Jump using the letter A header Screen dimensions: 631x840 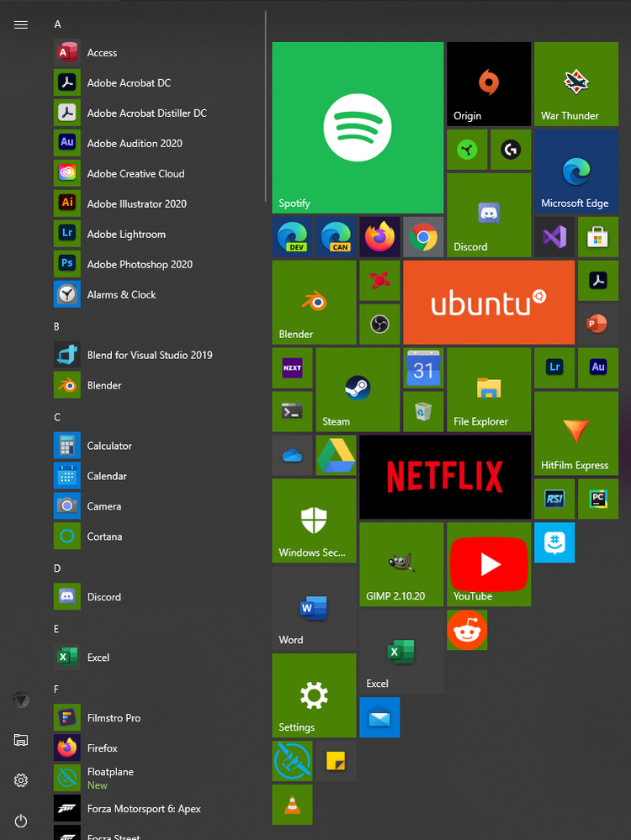tap(57, 24)
